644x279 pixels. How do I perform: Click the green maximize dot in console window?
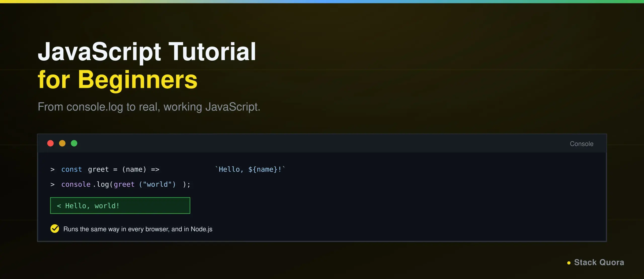click(74, 143)
